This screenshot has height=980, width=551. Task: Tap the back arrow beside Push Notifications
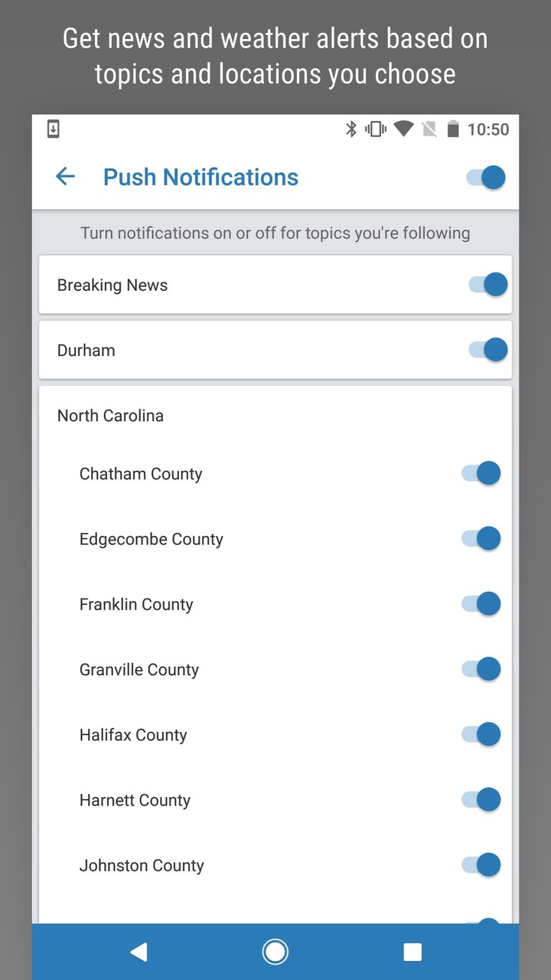point(65,177)
